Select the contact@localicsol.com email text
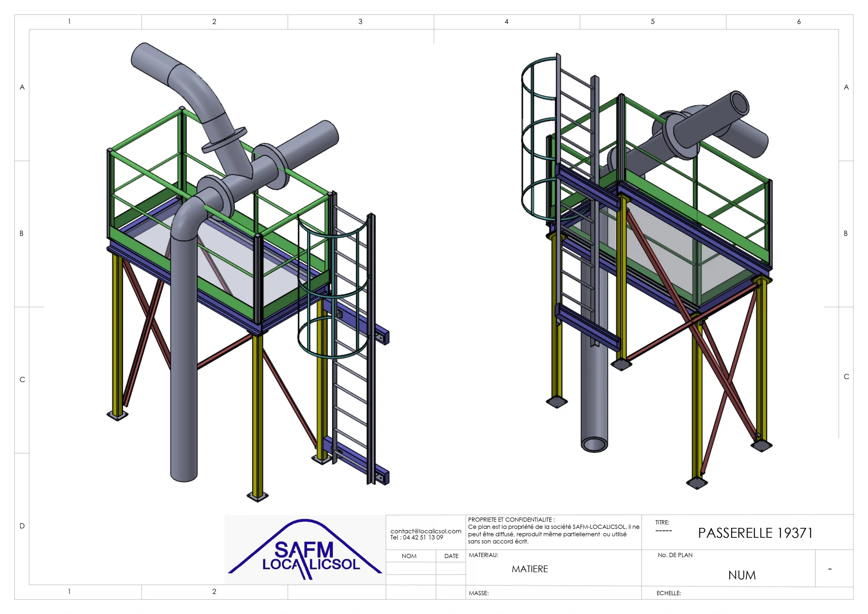This screenshot has width=868, height=614. (x=426, y=531)
